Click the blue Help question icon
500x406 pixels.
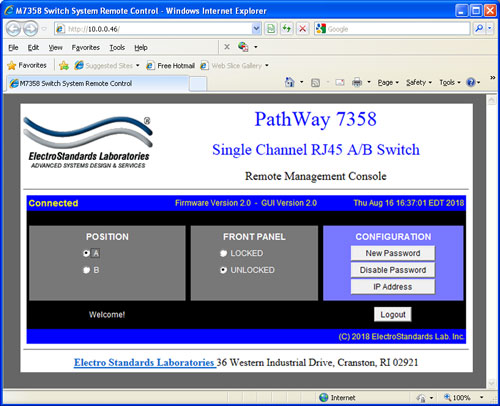click(x=470, y=82)
